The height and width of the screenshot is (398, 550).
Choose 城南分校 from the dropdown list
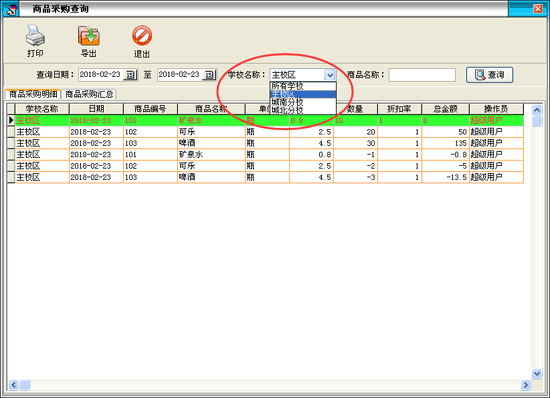(x=303, y=102)
